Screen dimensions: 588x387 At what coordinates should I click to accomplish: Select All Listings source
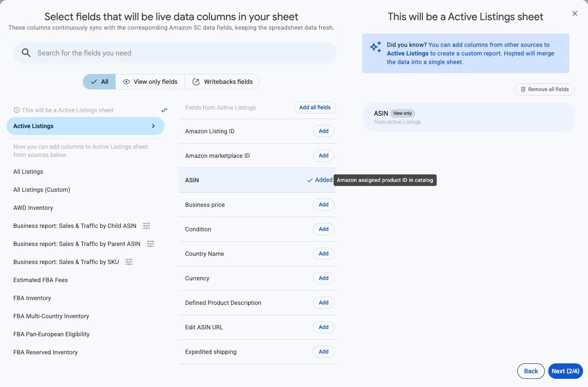(28, 172)
